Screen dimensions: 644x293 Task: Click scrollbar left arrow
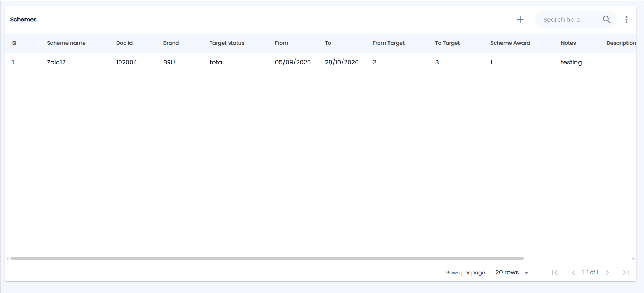[7, 259]
